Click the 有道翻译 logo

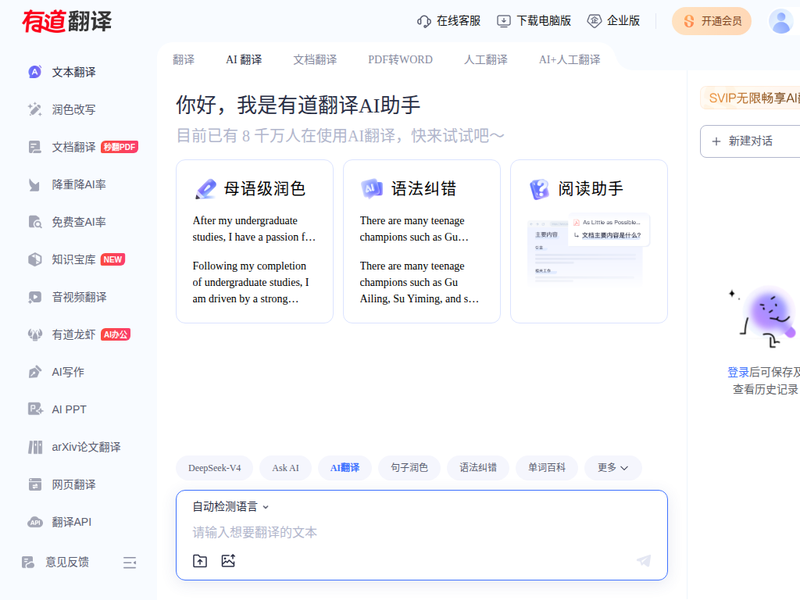point(67,21)
